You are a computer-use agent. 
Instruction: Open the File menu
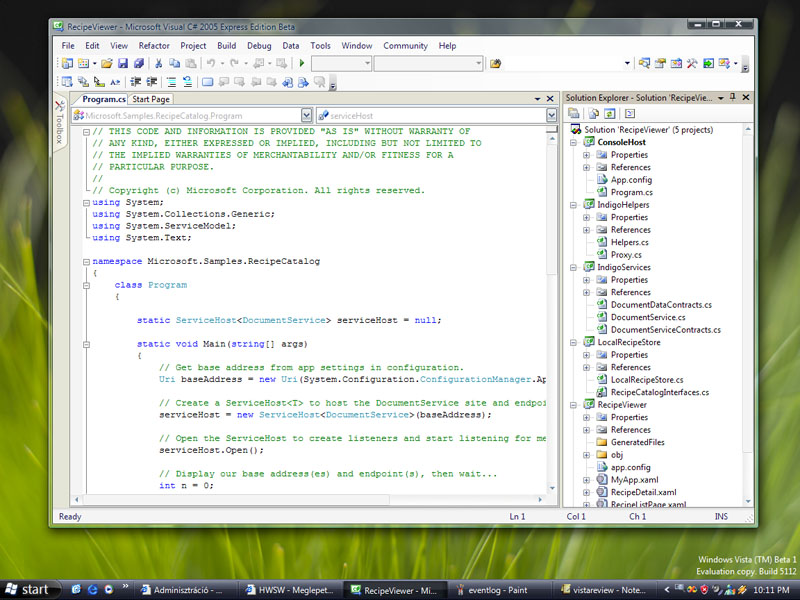68,45
